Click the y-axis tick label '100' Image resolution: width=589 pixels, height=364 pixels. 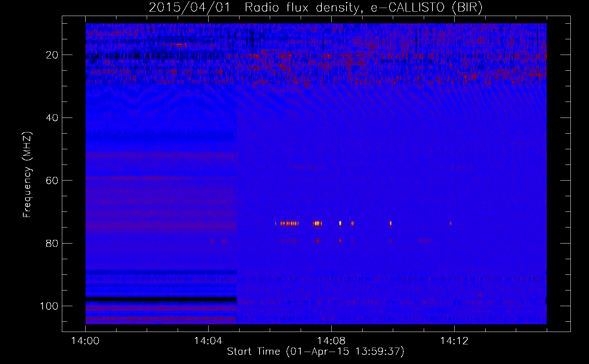[x=49, y=306]
